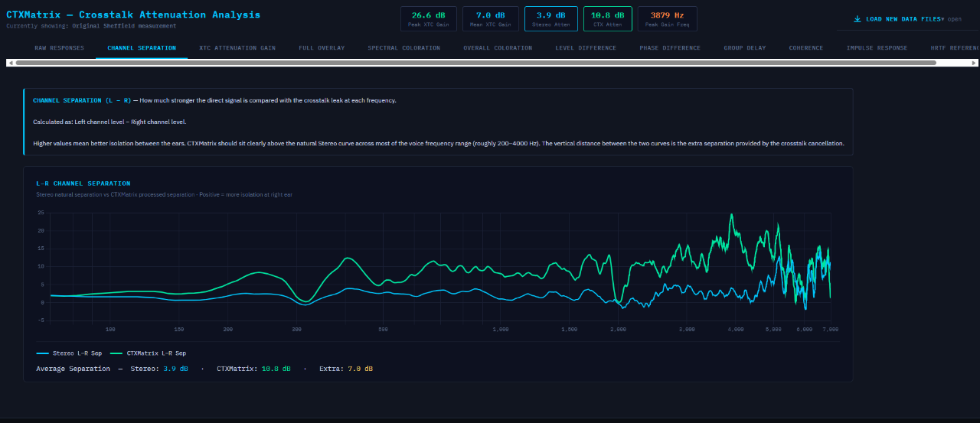Click the tab bar horizontal scrollbar thumb
The width and height of the screenshot is (980, 423).
pyautogui.click(x=475, y=63)
